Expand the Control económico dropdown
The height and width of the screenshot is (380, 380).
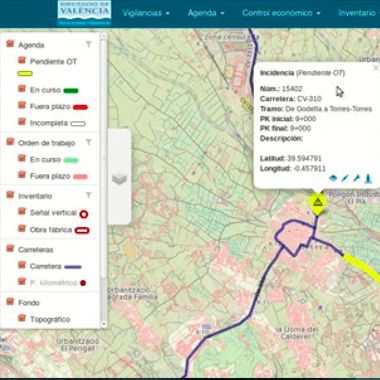click(x=281, y=13)
